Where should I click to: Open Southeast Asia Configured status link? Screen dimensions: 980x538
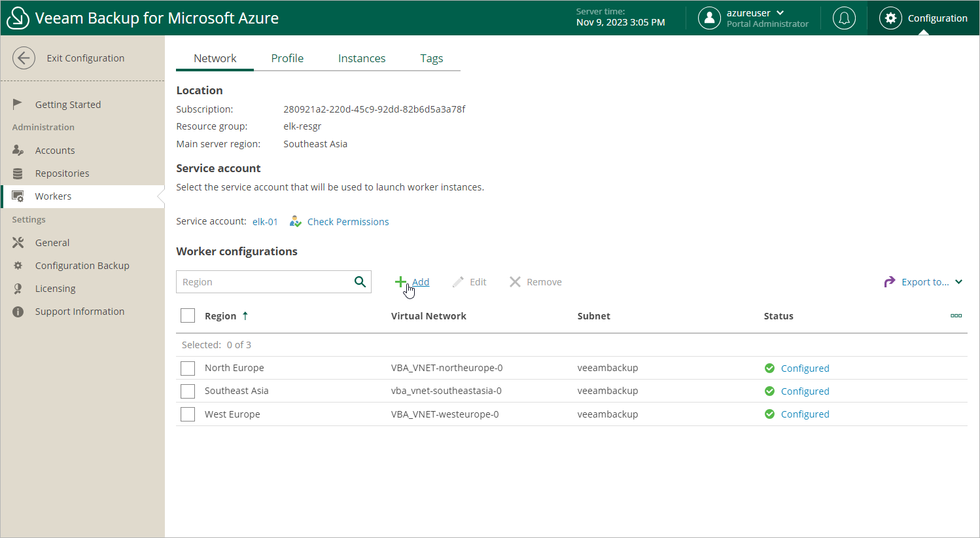pos(805,391)
